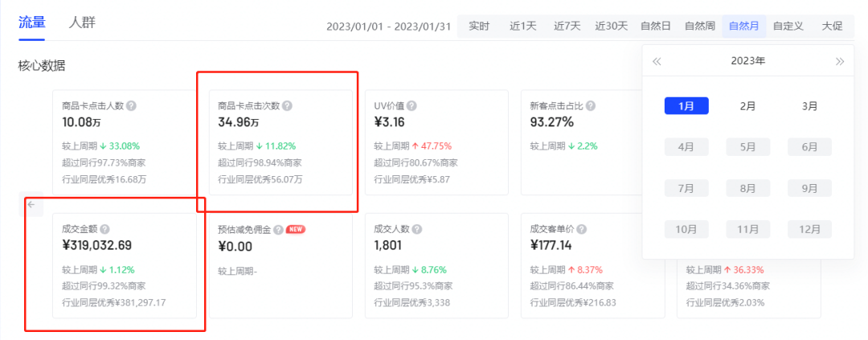Click 8月 in the month picker
Image resolution: width=868 pixels, height=340 pixels.
tap(748, 188)
